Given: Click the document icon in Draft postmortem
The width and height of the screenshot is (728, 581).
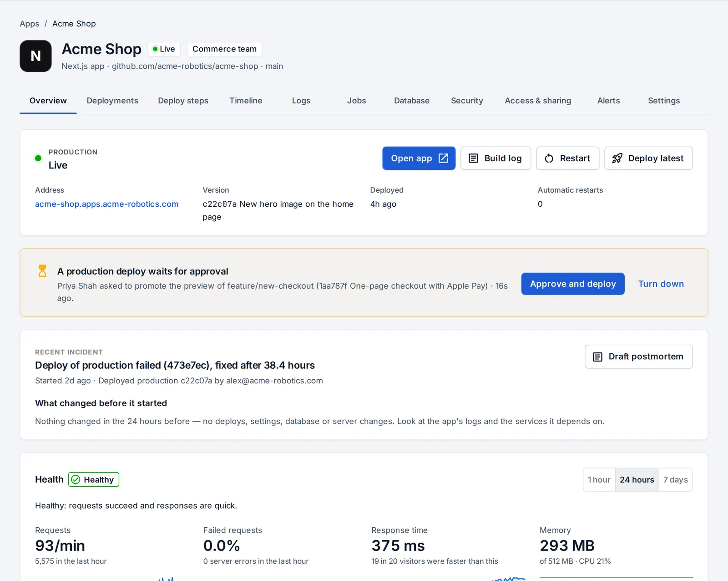Looking at the screenshot, I should coord(598,357).
